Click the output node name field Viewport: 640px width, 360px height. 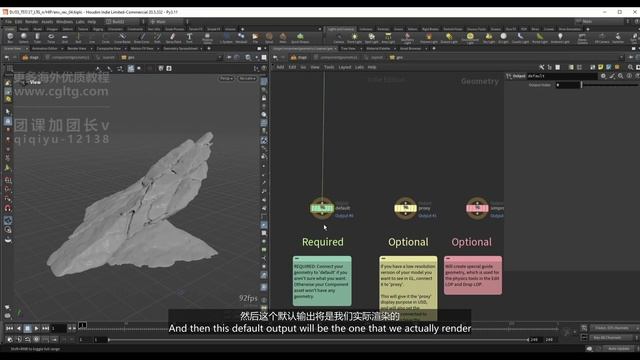tap(562, 76)
